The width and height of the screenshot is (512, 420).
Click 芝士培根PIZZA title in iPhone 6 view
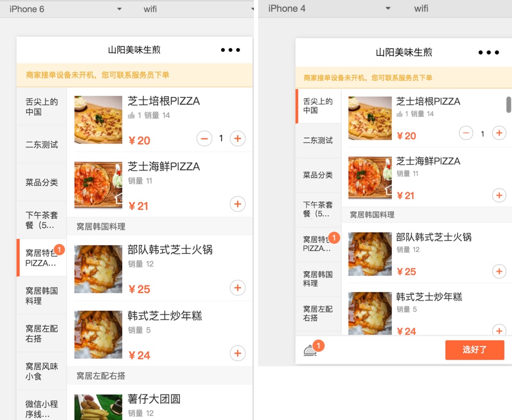164,101
